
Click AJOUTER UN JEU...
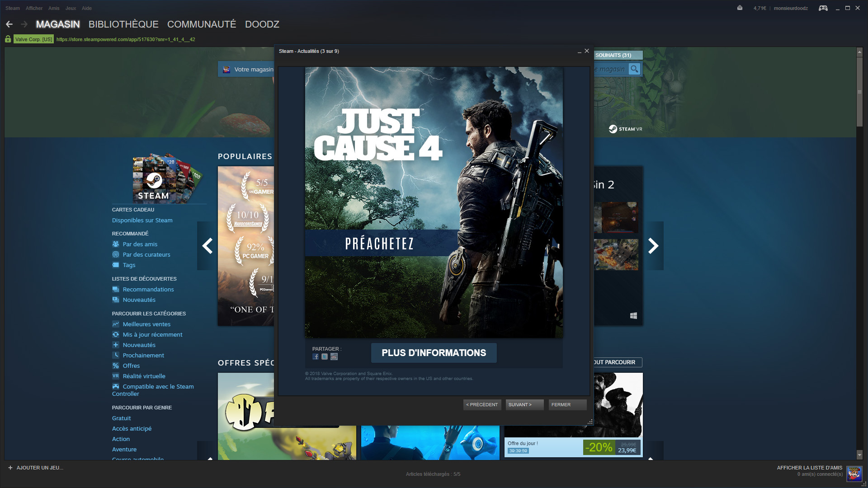tap(40, 468)
